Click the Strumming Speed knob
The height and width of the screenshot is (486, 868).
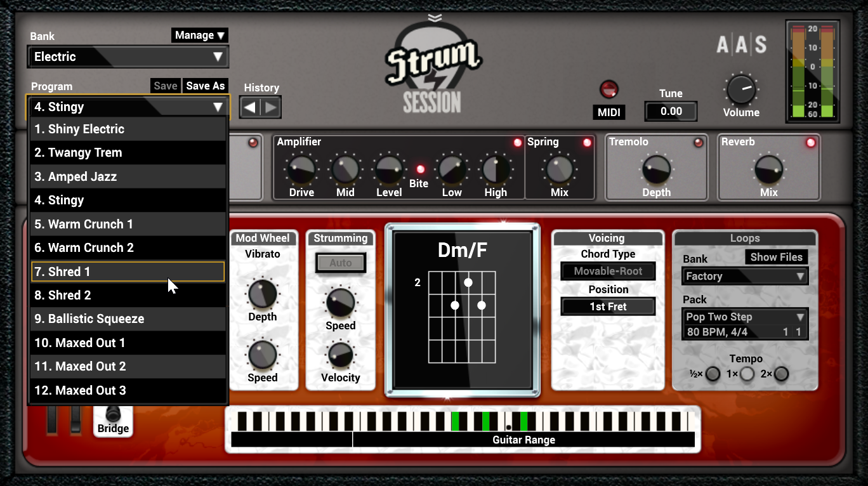341,303
